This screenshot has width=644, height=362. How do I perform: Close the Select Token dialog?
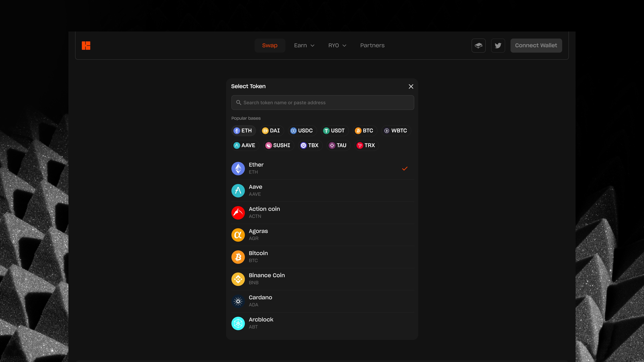pyautogui.click(x=411, y=86)
